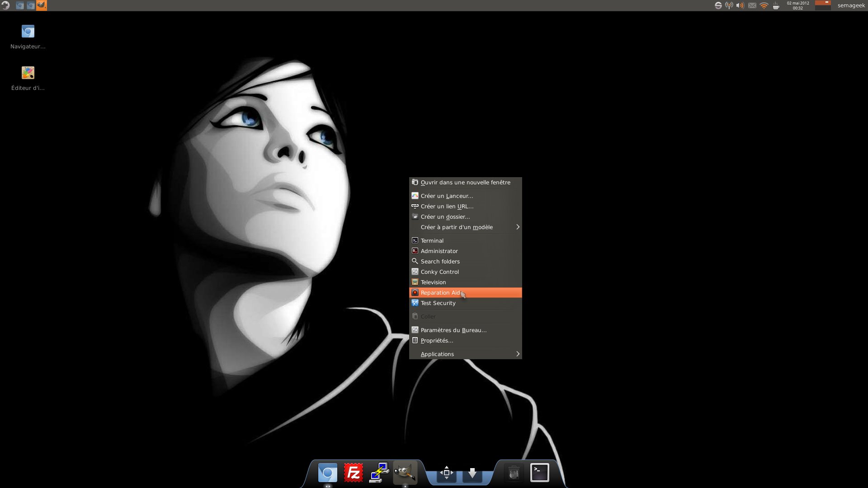868x488 pixels.
Task: Activate the GIMP window button in the top panel
Action: pyautogui.click(x=42, y=5)
